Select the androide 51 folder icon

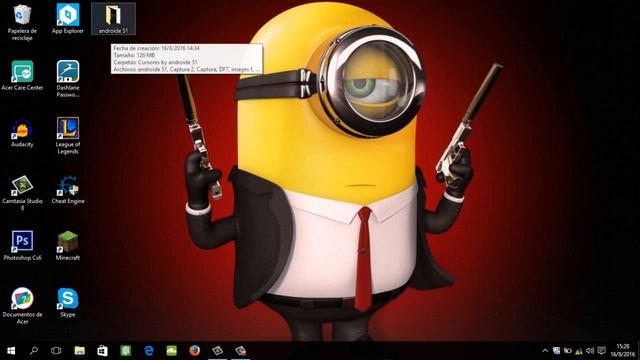pos(113,19)
